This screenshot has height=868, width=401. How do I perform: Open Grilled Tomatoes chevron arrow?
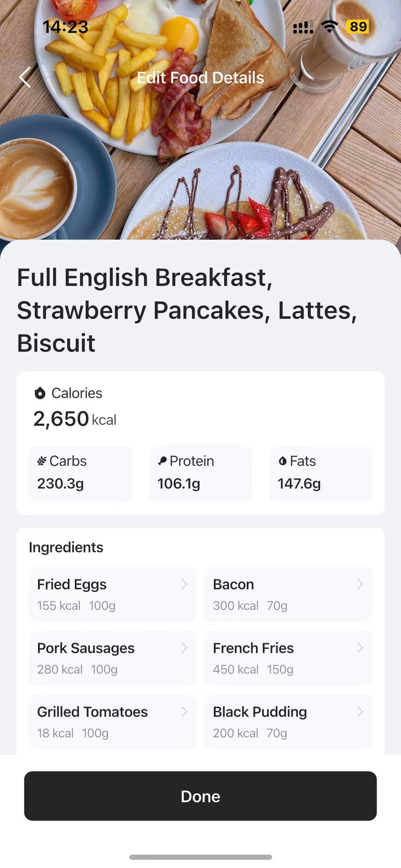click(184, 712)
